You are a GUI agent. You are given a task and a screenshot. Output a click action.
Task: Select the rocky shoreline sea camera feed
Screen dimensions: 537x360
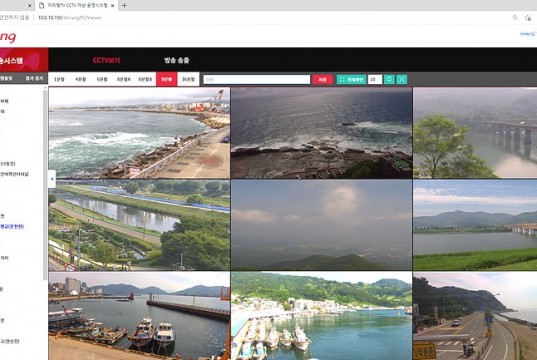click(322, 133)
